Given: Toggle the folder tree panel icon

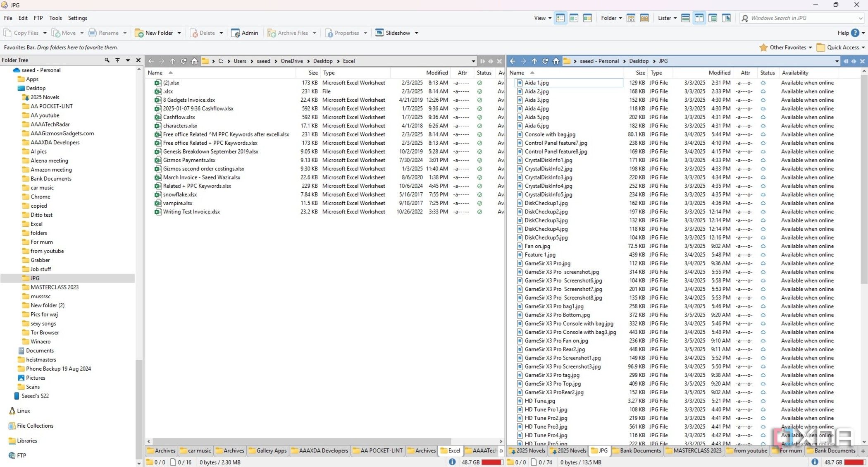Looking at the screenshot, I should [713, 18].
